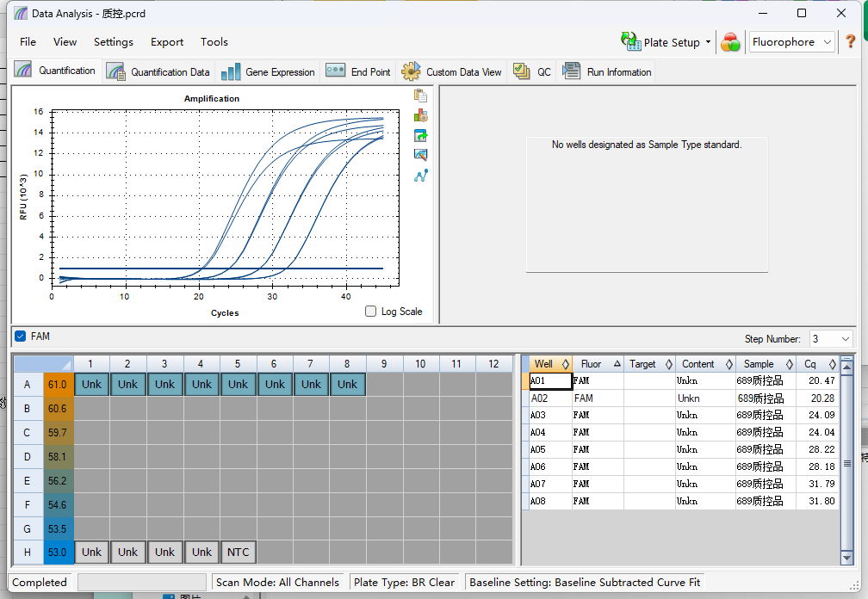Enable the Log Scale checkbox

pyautogui.click(x=370, y=312)
